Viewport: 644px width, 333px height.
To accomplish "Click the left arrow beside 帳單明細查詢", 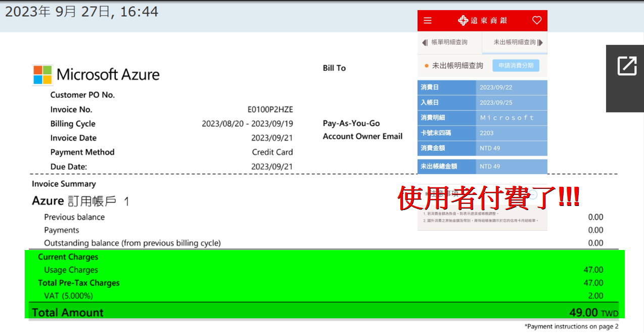I will pos(425,43).
